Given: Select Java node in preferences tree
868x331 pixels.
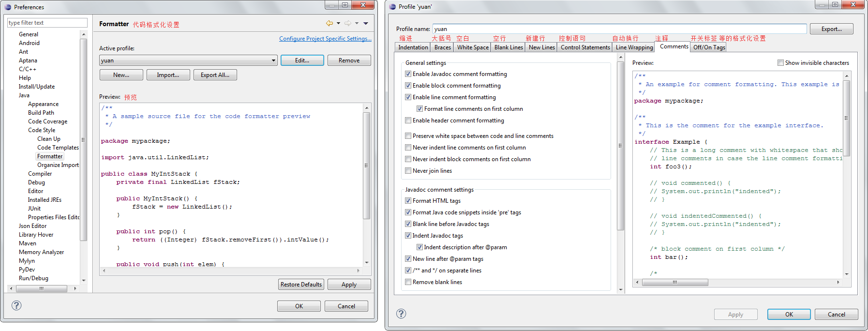Looking at the screenshot, I should [x=24, y=95].
